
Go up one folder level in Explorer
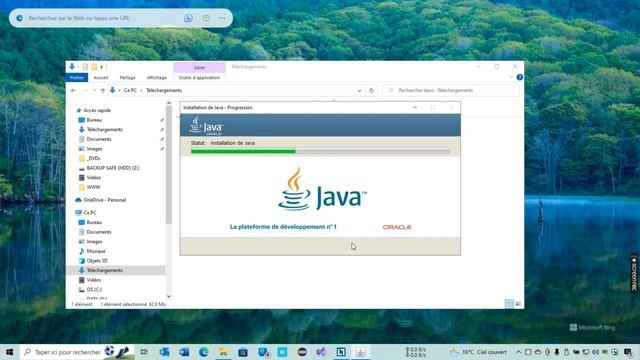[103, 90]
